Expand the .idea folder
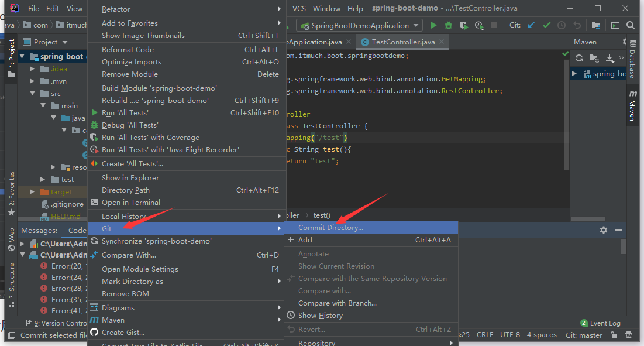Screen dimensions: 644x346 [x=32, y=68]
